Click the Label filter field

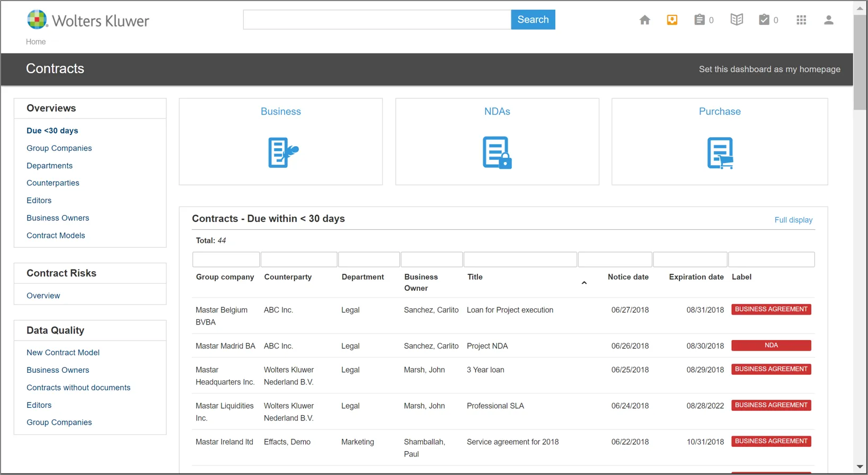(x=772, y=259)
